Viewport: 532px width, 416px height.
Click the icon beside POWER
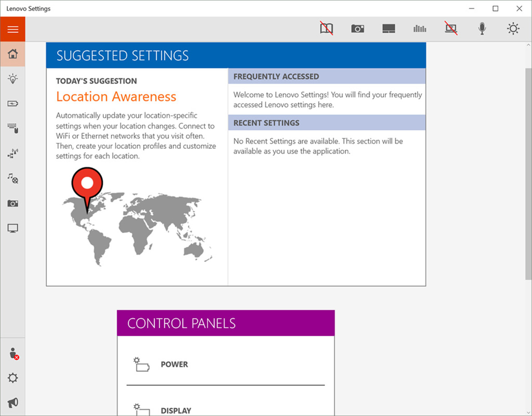[141, 365]
